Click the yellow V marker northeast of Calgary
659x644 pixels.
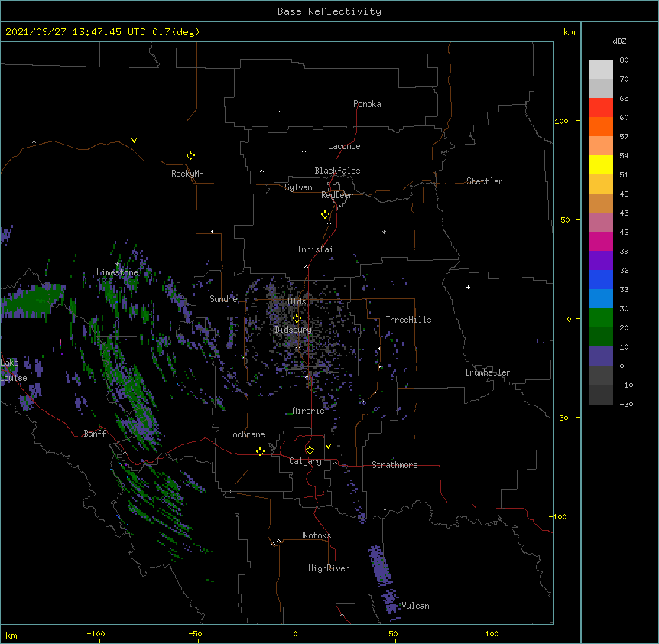(328, 447)
